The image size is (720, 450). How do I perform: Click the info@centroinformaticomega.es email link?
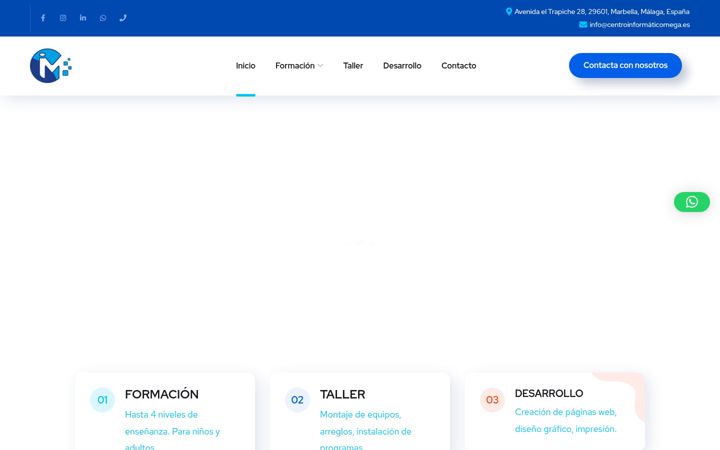[x=640, y=25]
